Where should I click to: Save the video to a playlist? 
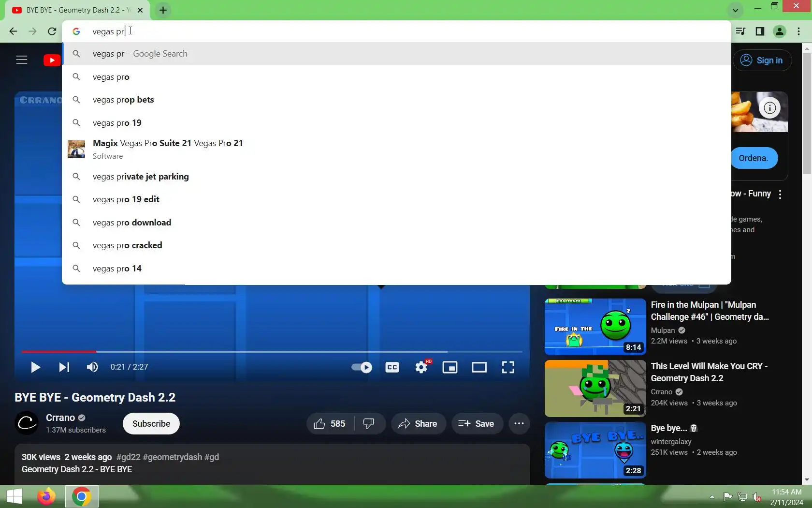(477, 424)
